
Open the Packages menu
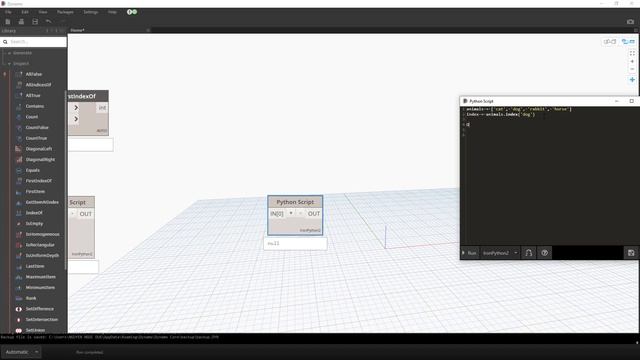pyautogui.click(x=65, y=12)
